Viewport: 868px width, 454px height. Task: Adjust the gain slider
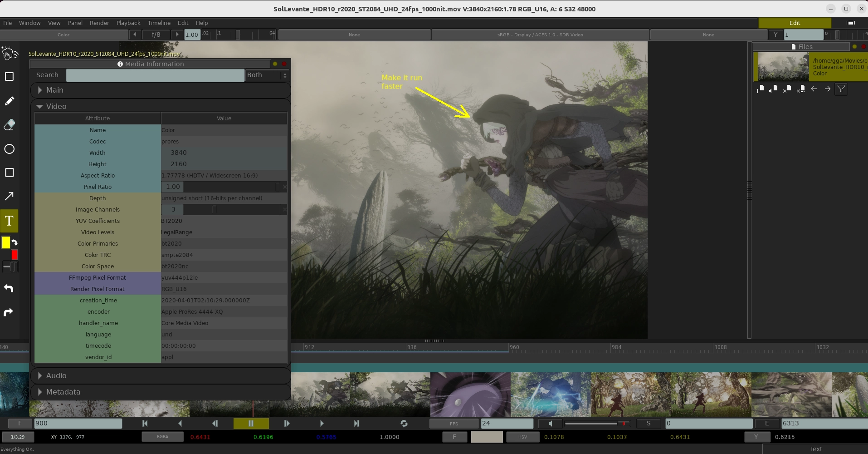(x=239, y=35)
